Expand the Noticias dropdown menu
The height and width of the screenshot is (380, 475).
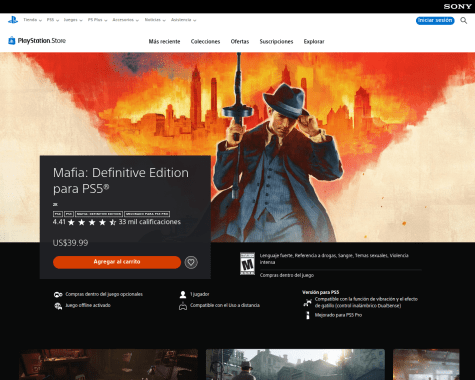coord(155,20)
